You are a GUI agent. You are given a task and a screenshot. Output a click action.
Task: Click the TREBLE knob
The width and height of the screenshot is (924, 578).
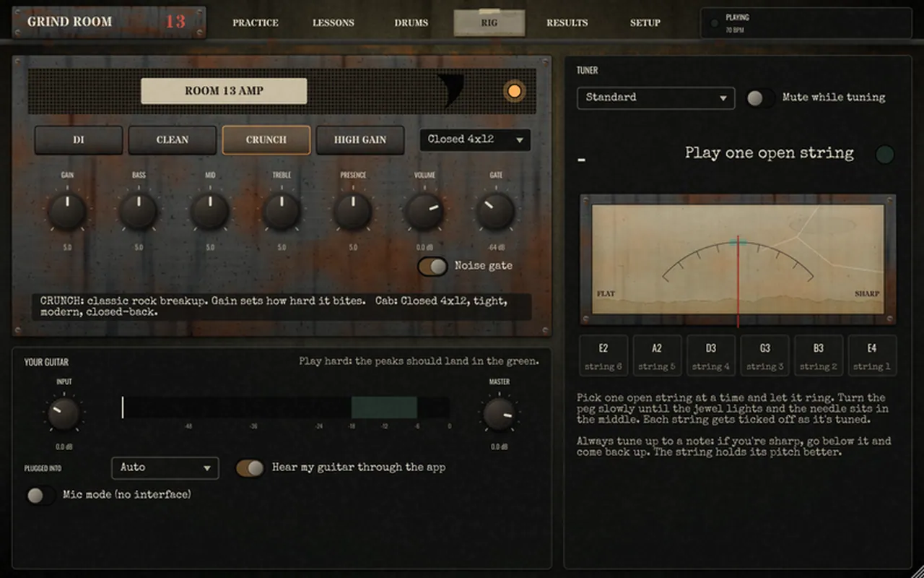point(282,212)
